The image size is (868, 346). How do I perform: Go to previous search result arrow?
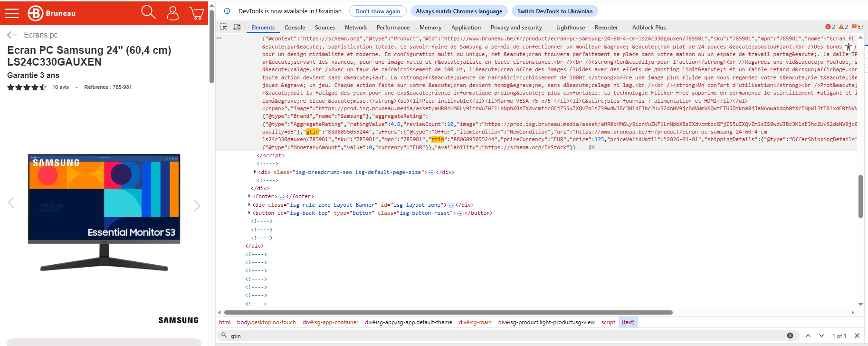point(808,336)
